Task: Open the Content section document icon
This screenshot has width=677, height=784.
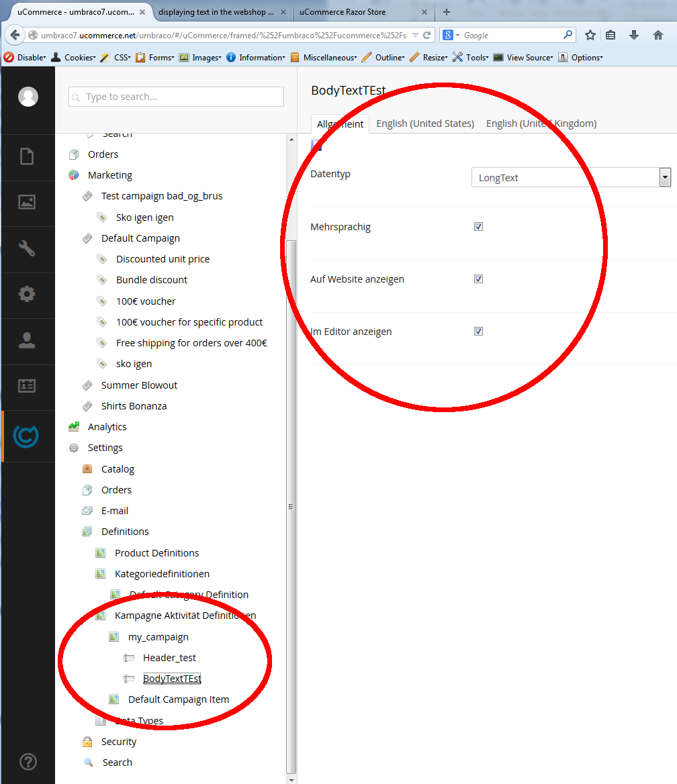Action: click(27, 156)
